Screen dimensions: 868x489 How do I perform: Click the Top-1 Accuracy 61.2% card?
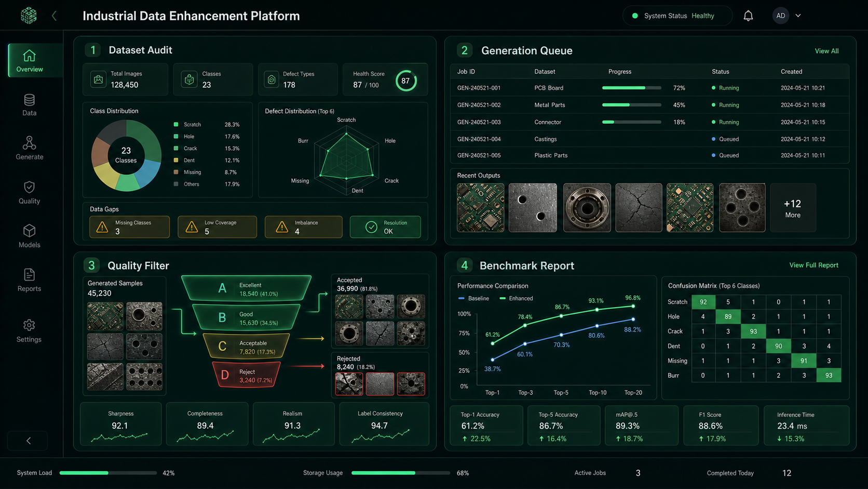pyautogui.click(x=486, y=426)
